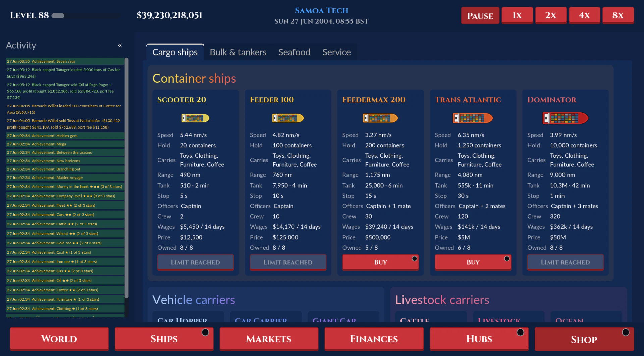This screenshot has width=644, height=356.
Task: Select the Seven seas achievement entry
Action: click(65, 61)
